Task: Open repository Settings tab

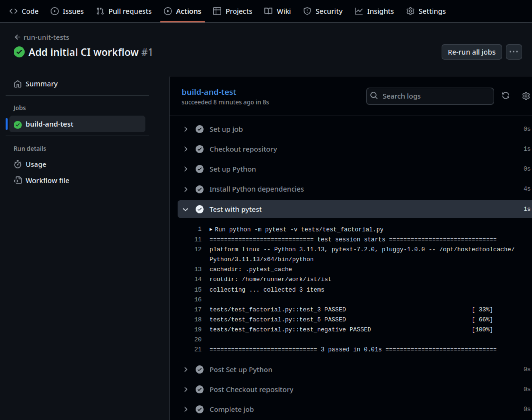Action: pos(426,11)
